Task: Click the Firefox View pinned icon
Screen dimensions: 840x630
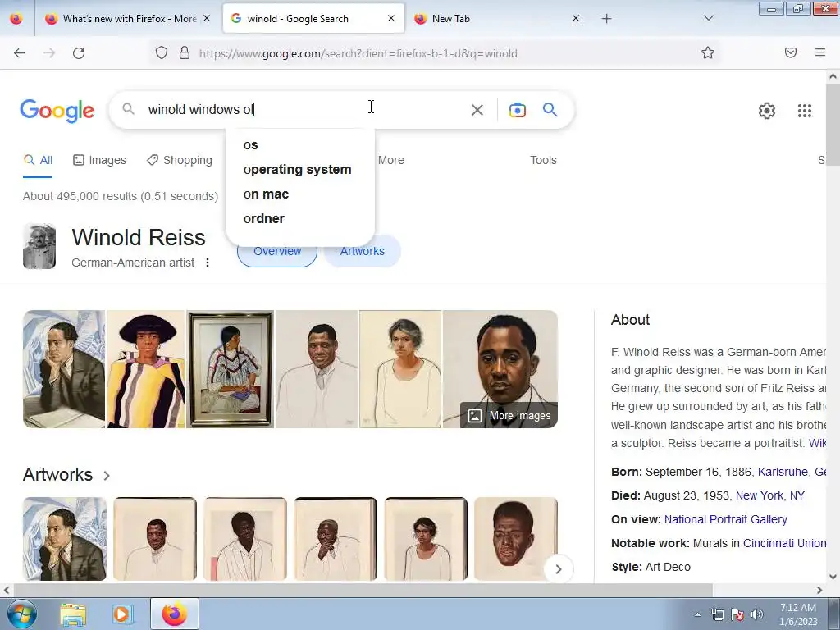Action: [16, 19]
